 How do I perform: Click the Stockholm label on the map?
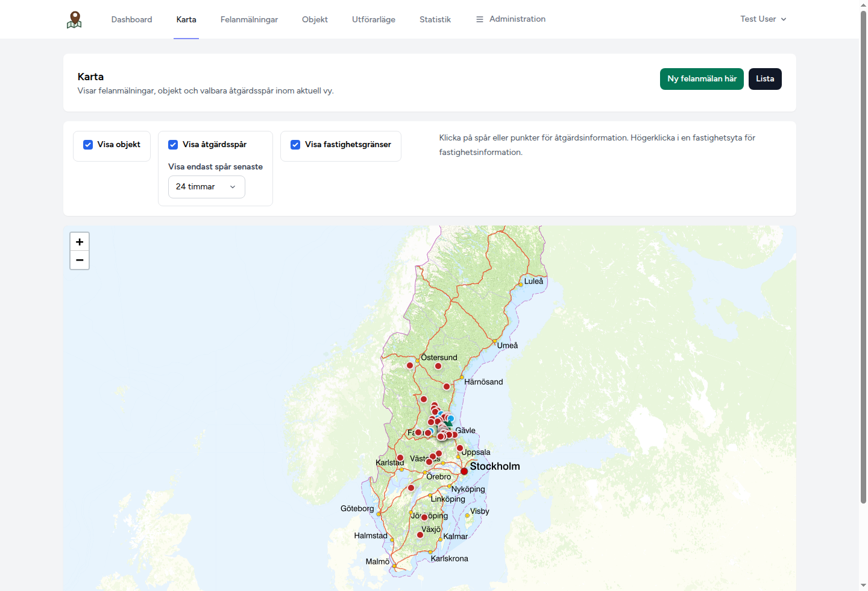coord(495,466)
